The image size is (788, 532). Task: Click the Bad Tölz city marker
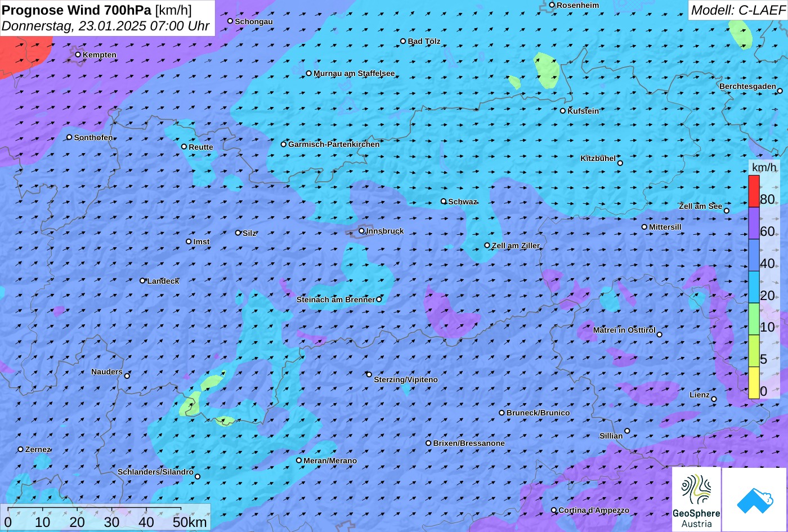[403, 41]
